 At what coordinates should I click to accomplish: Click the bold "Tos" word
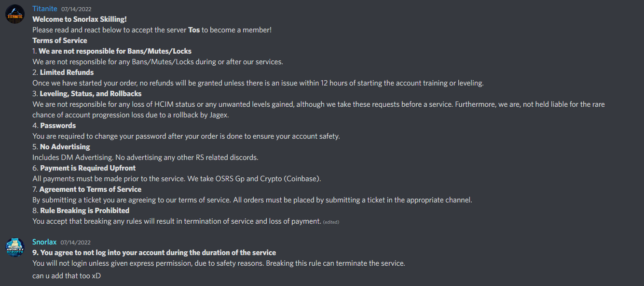(194, 30)
